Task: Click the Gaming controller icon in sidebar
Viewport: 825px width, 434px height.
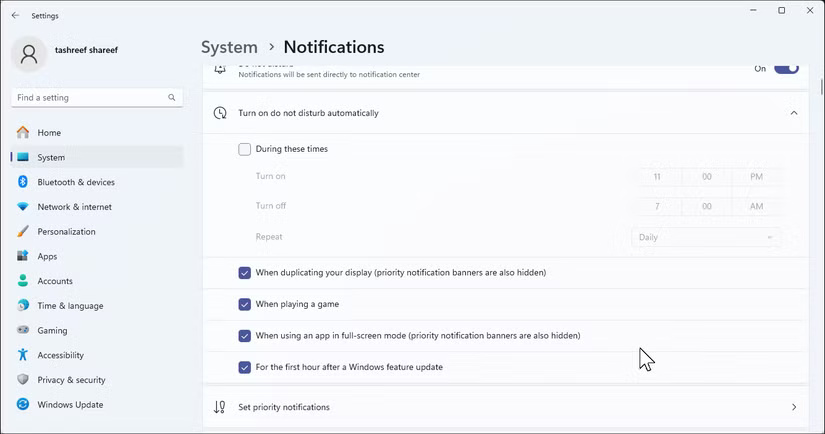Action: point(22,331)
